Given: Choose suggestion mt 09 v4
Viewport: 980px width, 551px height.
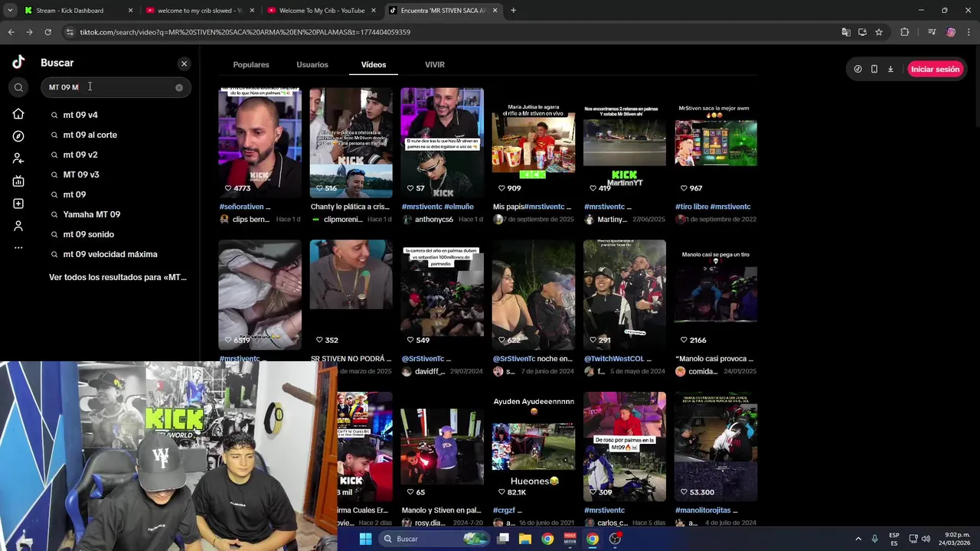Looking at the screenshot, I should [x=80, y=115].
